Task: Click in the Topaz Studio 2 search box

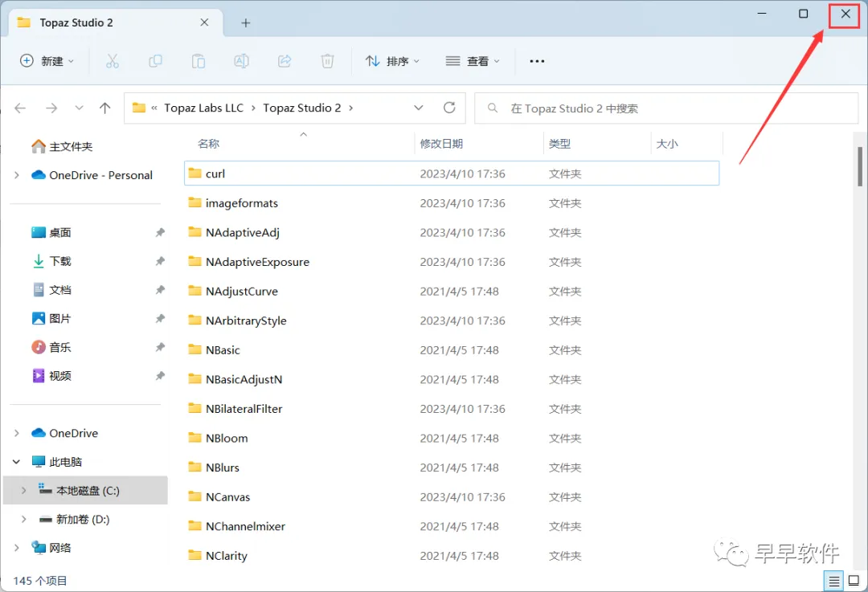Action: (x=666, y=108)
